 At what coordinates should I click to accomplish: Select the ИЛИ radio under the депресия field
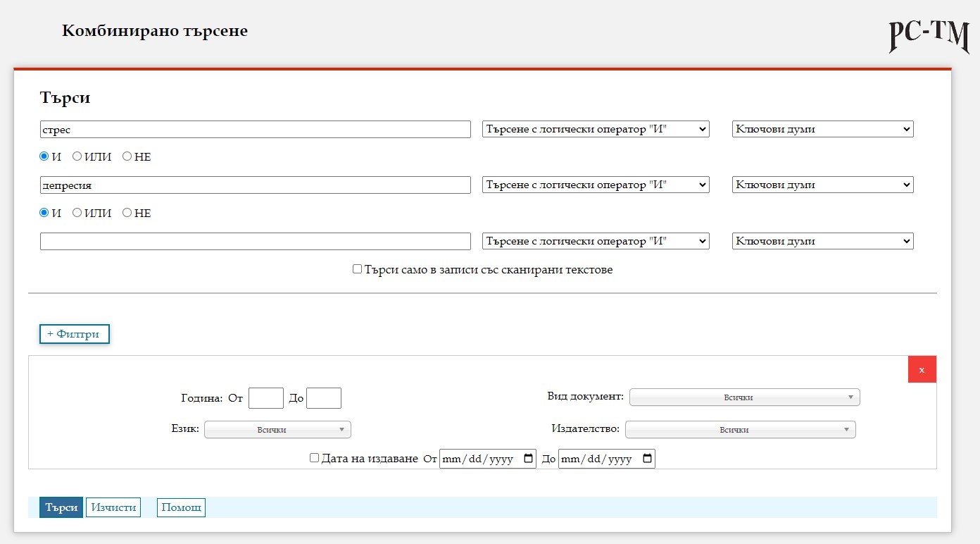point(77,212)
